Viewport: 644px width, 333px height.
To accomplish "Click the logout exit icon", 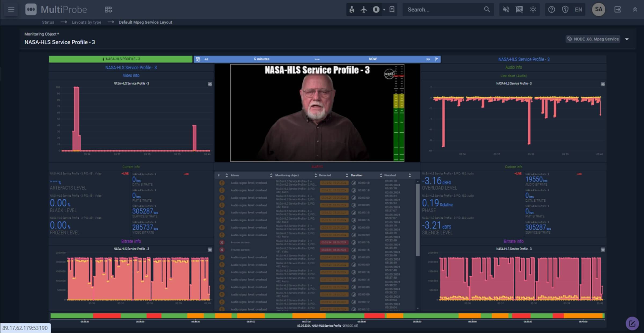I will pyautogui.click(x=617, y=10).
